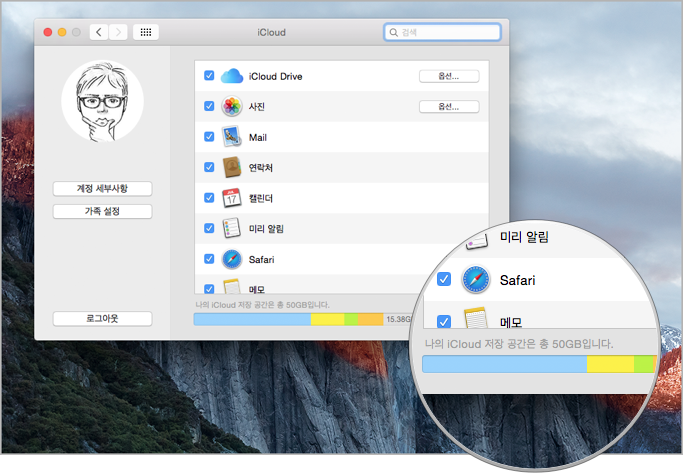The image size is (683, 473).
Task: Toggle the 연락처 checkbox
Action: click(x=209, y=167)
